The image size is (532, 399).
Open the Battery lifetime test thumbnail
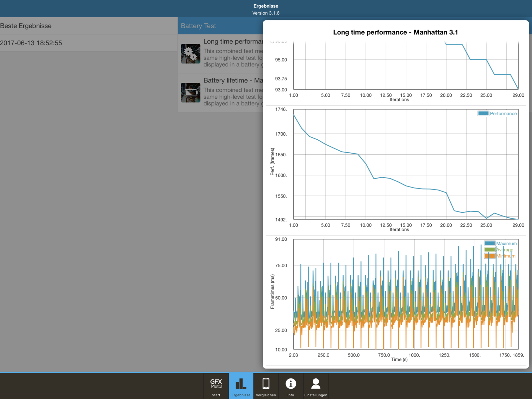pyautogui.click(x=190, y=92)
